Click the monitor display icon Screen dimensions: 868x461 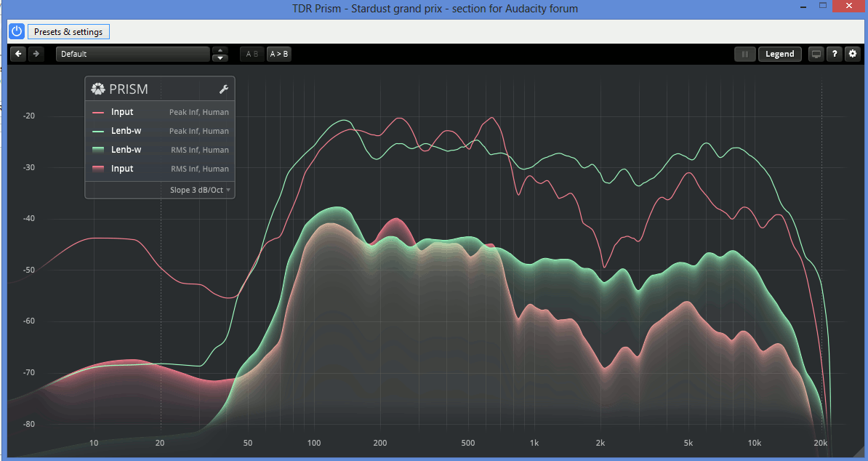point(816,54)
